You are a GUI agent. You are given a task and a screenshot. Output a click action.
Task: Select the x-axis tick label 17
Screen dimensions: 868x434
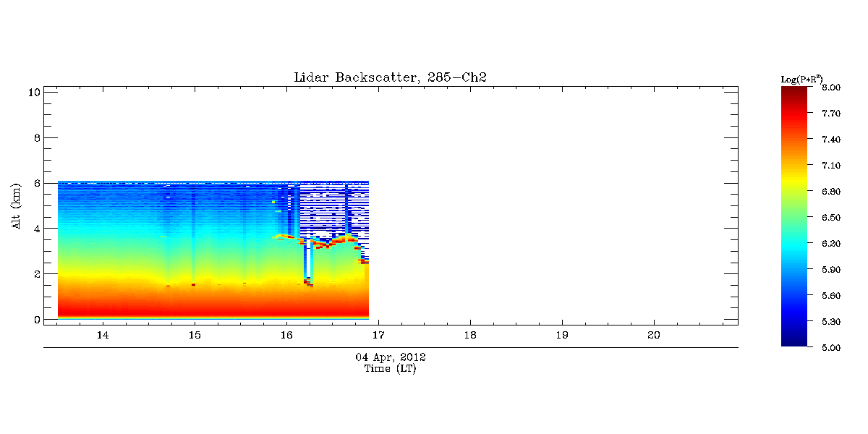tap(378, 335)
